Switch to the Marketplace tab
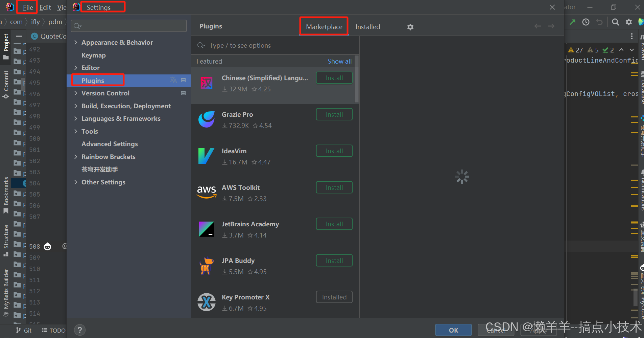 point(324,27)
